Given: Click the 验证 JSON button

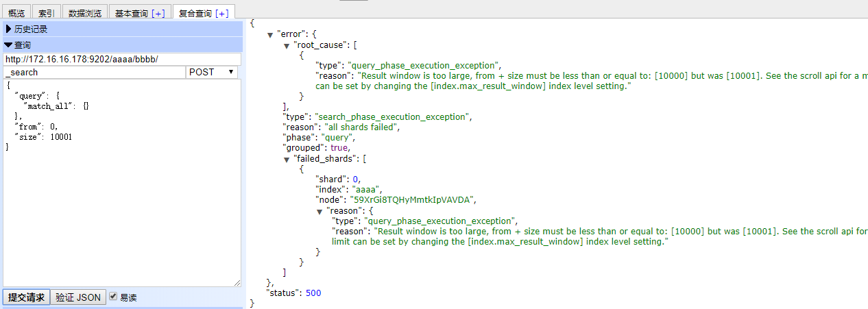Looking at the screenshot, I should point(78,297).
